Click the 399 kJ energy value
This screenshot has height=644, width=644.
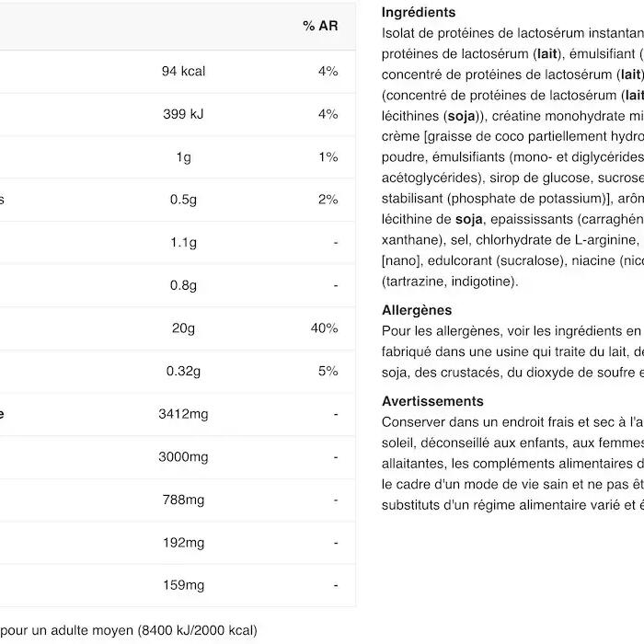coord(183,114)
